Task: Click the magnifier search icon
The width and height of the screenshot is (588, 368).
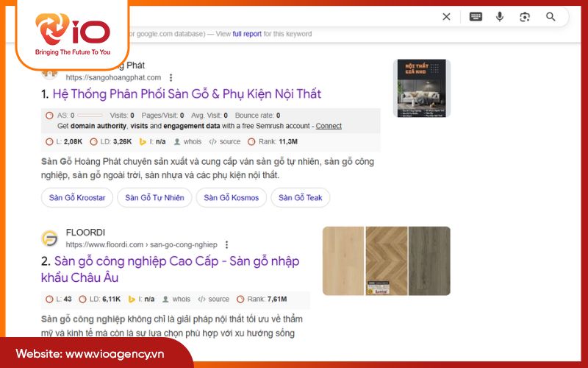Action: click(x=551, y=16)
